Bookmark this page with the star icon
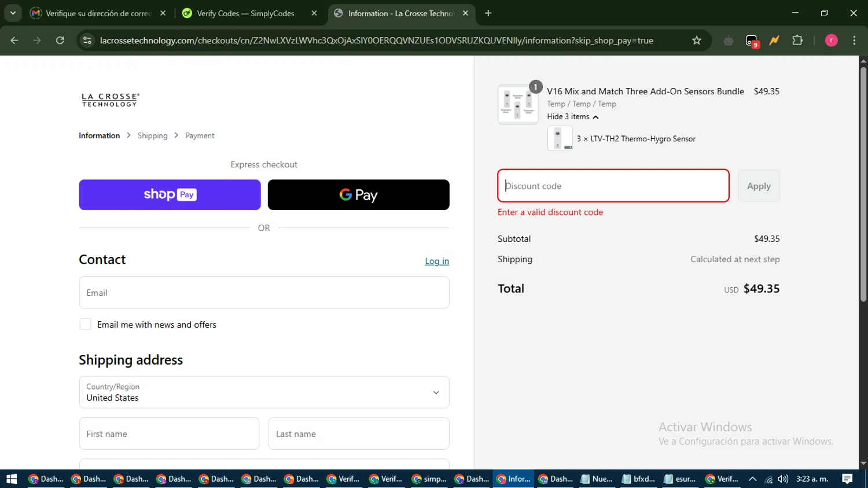Image resolution: width=868 pixels, height=488 pixels. [697, 41]
